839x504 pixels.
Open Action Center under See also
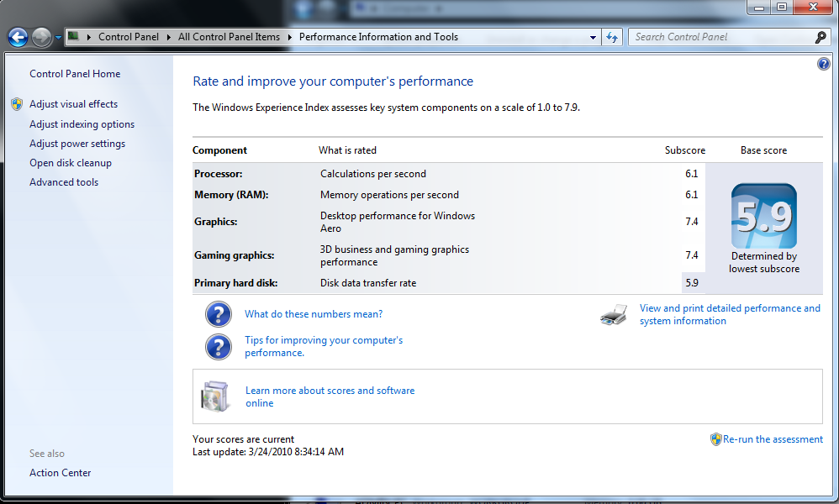(60, 473)
